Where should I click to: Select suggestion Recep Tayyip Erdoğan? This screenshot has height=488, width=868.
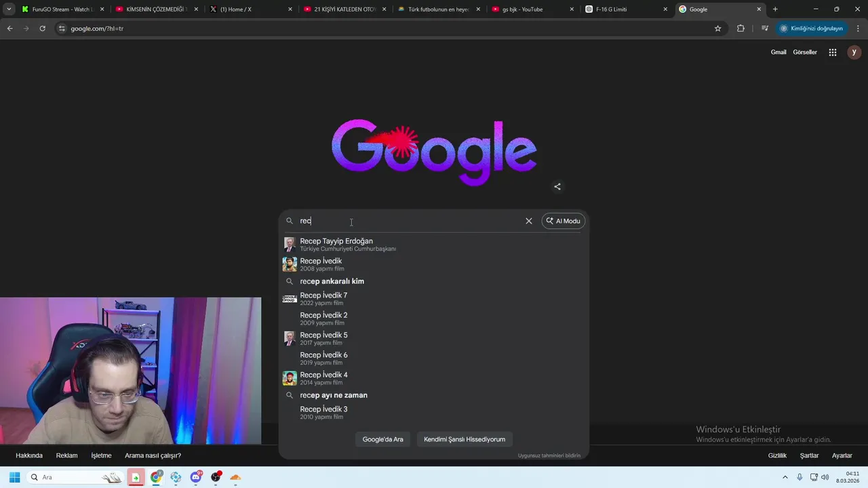tap(434, 245)
